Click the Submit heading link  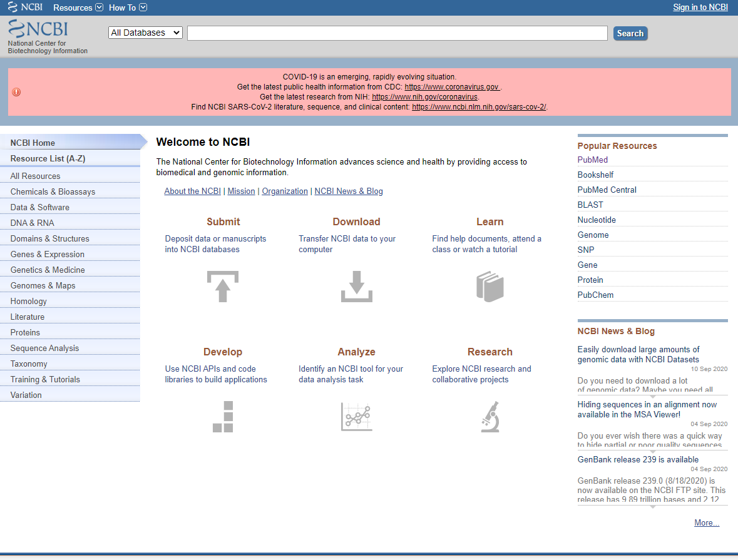point(223,221)
